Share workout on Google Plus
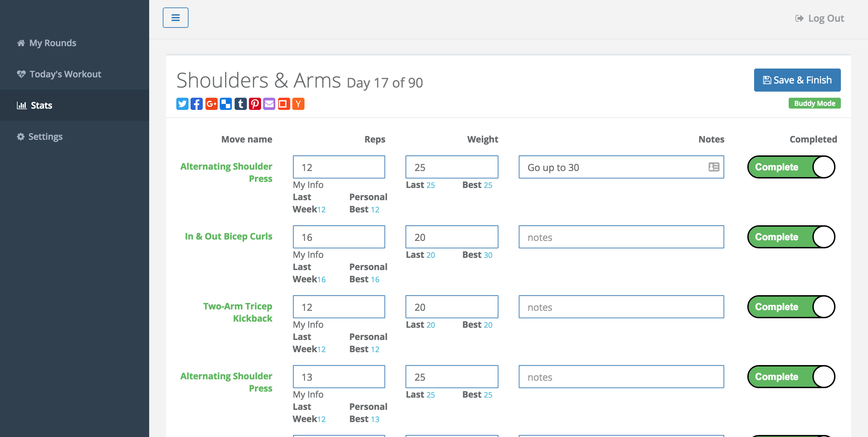 [x=211, y=104]
